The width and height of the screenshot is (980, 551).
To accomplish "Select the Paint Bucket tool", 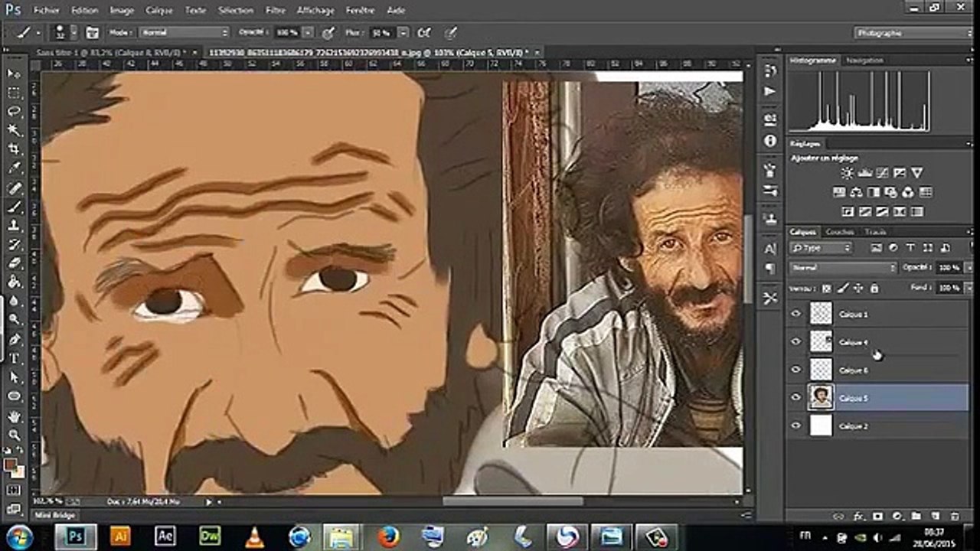I will coord(14,282).
